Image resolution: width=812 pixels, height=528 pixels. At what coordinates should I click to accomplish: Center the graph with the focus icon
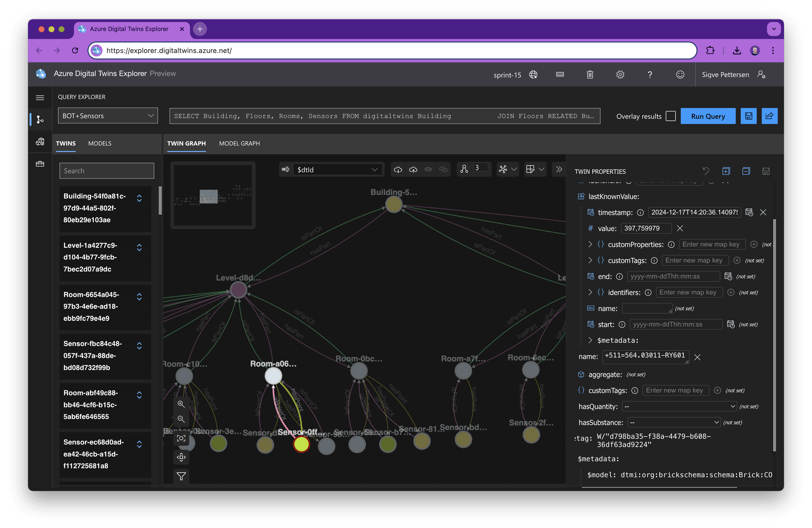point(181,438)
